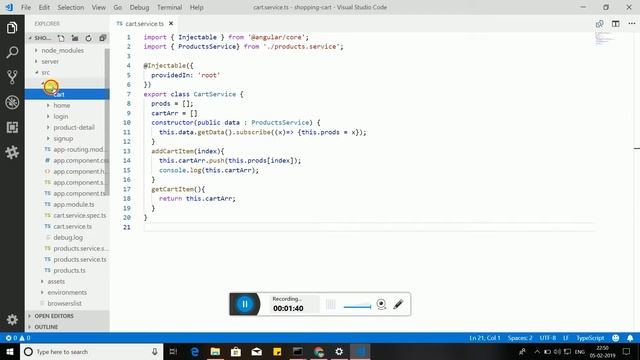The image size is (640, 360).
Task: Expand the Open Editors section
Action: pyautogui.click(x=54, y=316)
